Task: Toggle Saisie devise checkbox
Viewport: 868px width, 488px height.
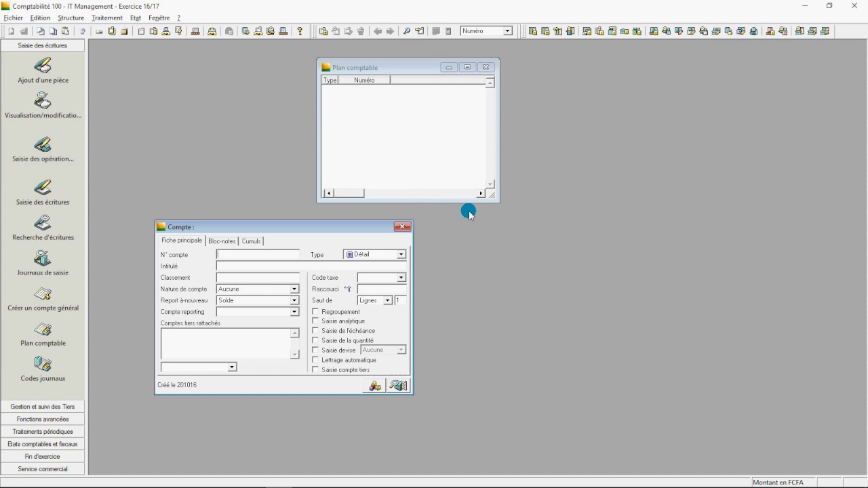Action: pyautogui.click(x=315, y=350)
